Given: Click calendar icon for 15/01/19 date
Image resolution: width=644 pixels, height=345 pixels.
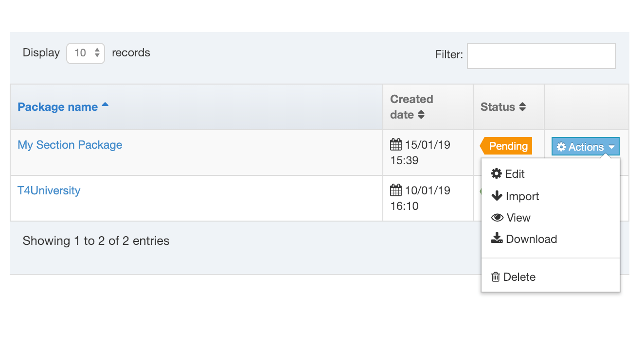Looking at the screenshot, I should point(396,145).
